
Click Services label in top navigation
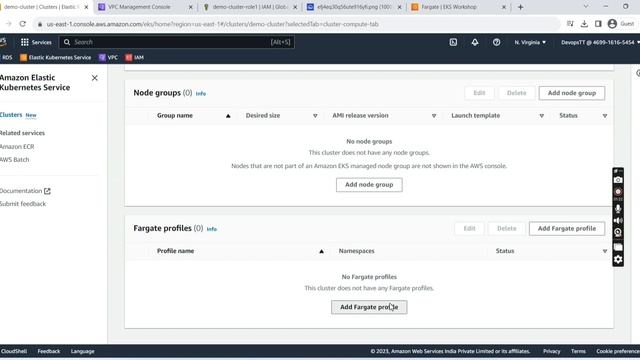pyautogui.click(x=42, y=42)
